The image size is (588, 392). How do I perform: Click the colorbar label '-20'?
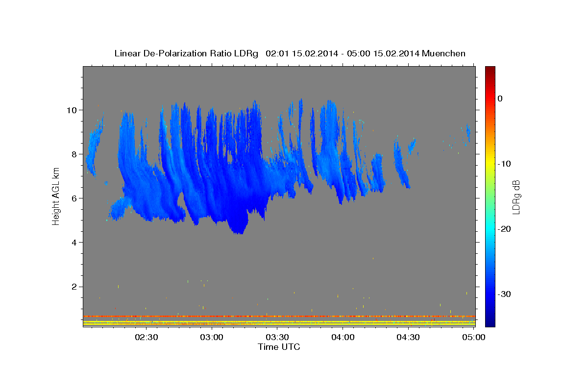pos(505,229)
